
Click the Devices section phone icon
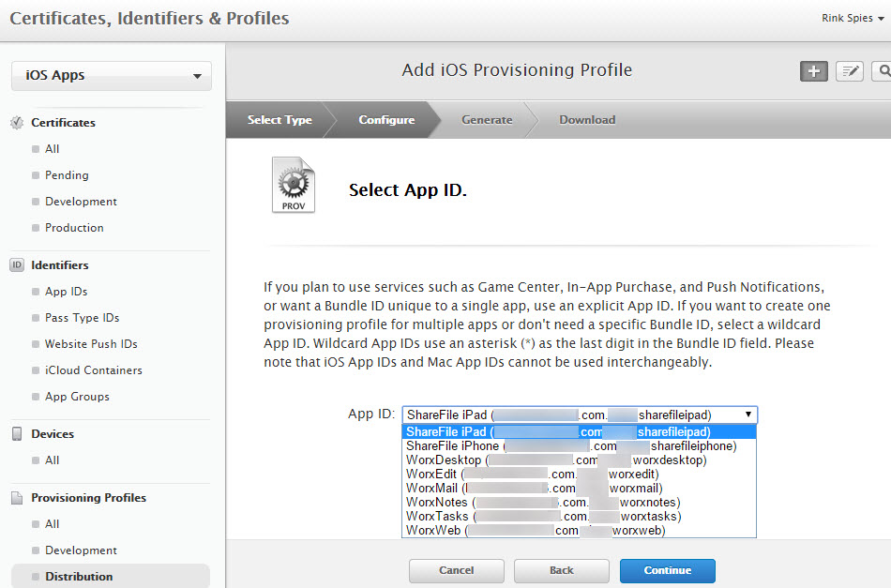pos(17,433)
